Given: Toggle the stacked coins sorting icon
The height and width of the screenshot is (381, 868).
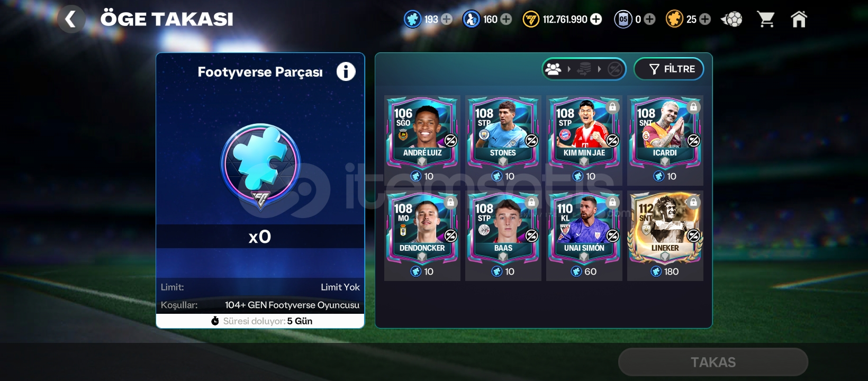Looking at the screenshot, I should 584,69.
